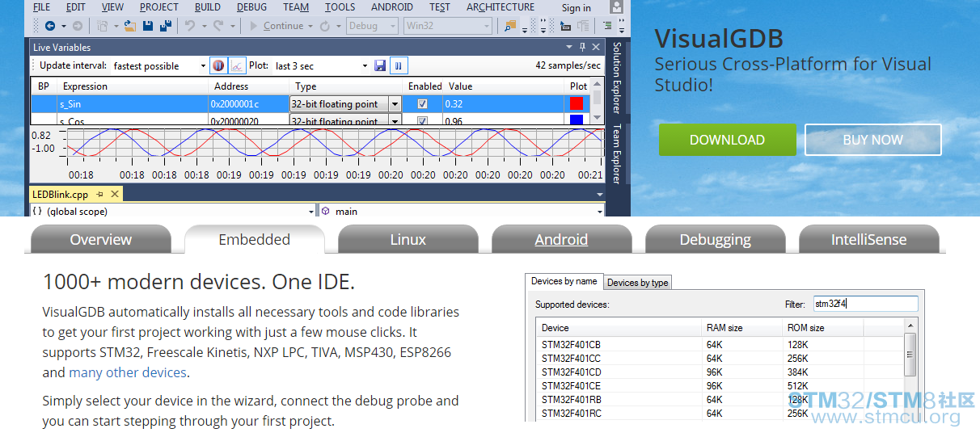Click the save file floppy icon

pyautogui.click(x=148, y=26)
